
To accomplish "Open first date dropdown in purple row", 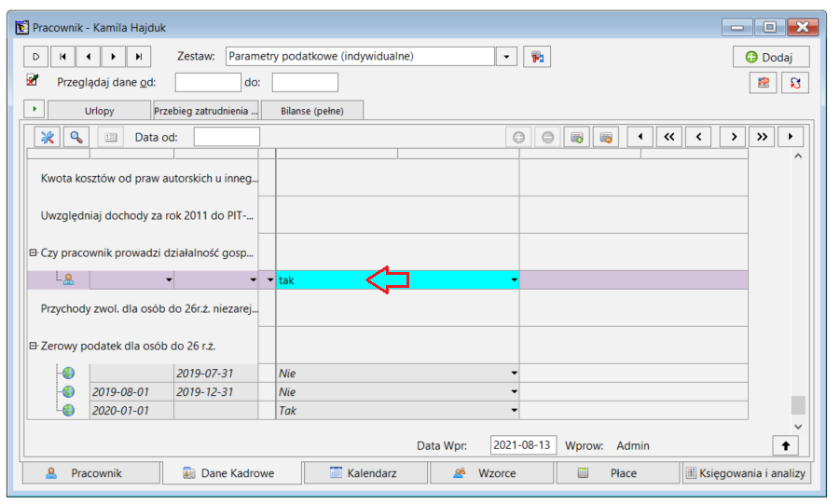I will click(169, 280).
